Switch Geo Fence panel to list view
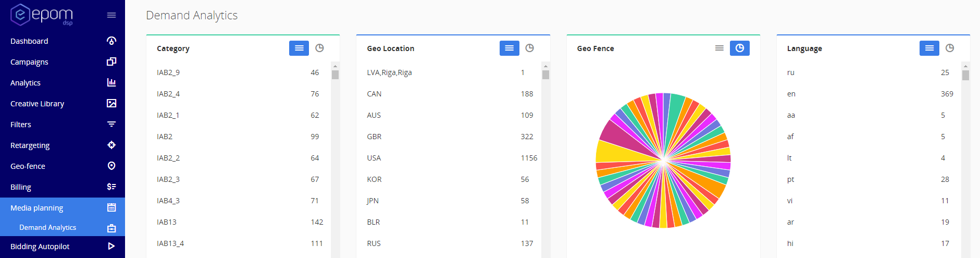Viewport: 980px width, 258px height. (720, 48)
